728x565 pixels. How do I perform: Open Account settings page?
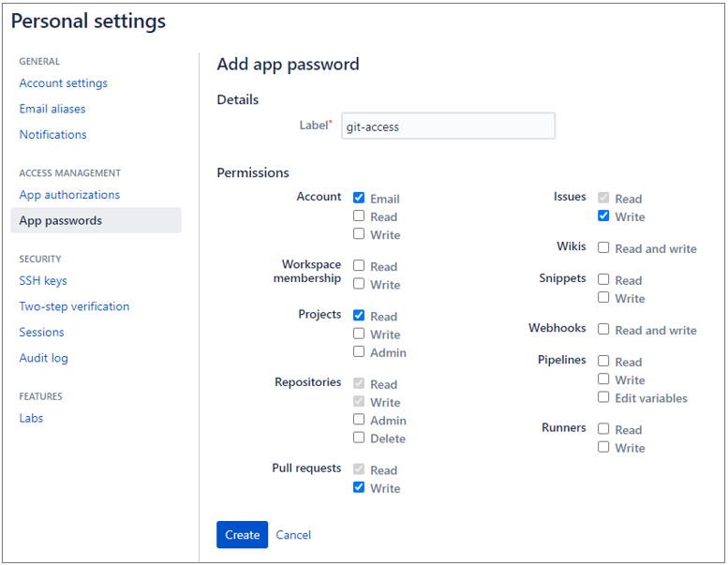(x=63, y=83)
